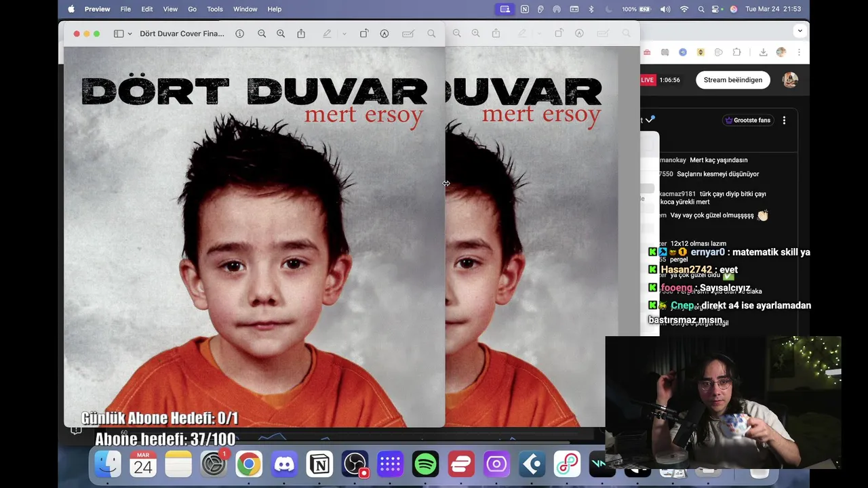Image resolution: width=868 pixels, height=488 pixels.
Task: Open Notion menu bar icon
Action: (x=524, y=9)
